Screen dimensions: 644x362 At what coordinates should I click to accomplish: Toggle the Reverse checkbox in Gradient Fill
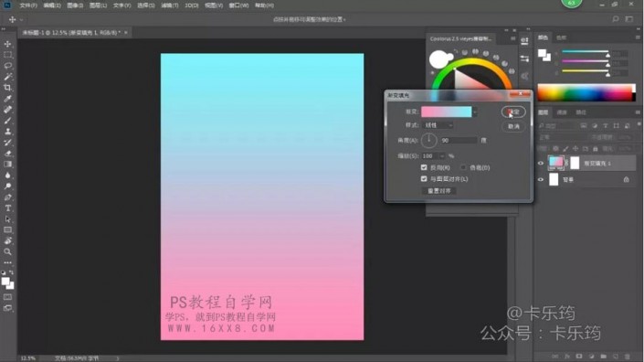[x=424, y=167]
